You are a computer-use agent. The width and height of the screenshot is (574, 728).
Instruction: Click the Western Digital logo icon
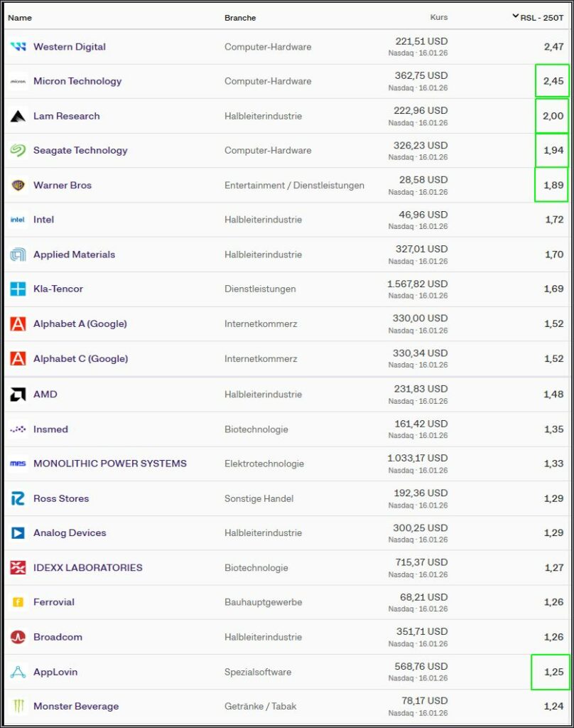(18, 47)
